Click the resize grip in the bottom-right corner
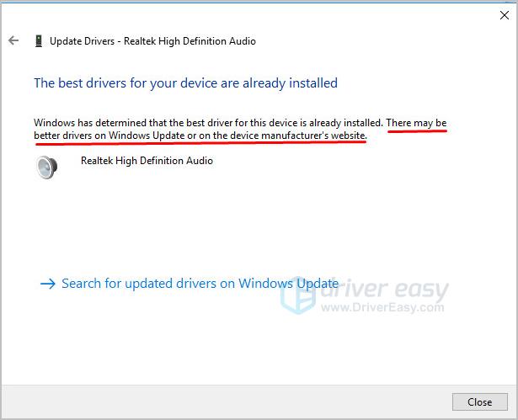Screen dimensions: 518x420 pos(512,414)
